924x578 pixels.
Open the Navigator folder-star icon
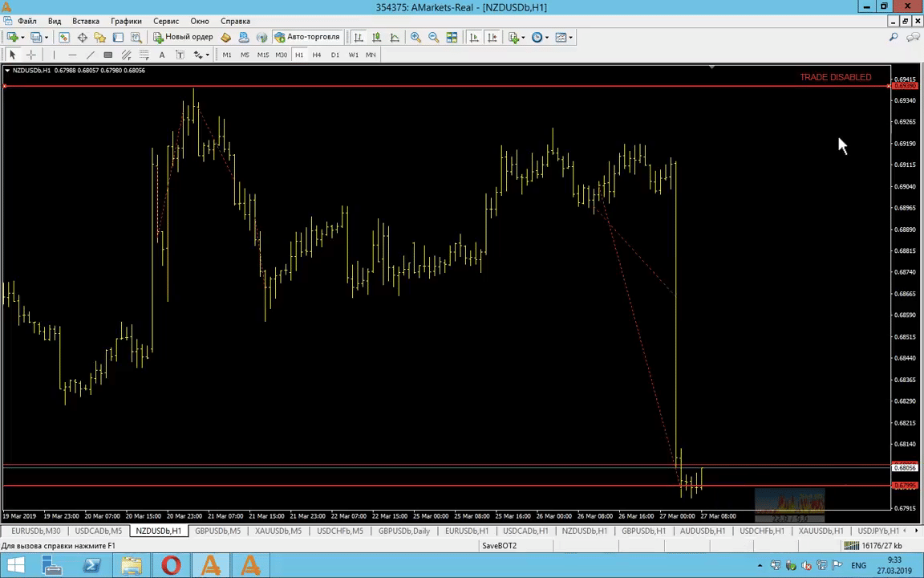coord(100,37)
